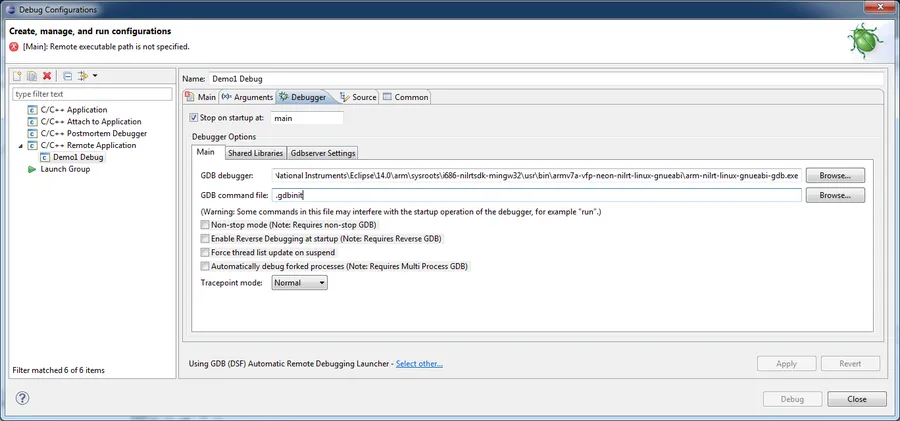Select C/C++ Postmortem Debugger configuration type
Image resolution: width=900 pixels, height=421 pixels.
point(87,133)
